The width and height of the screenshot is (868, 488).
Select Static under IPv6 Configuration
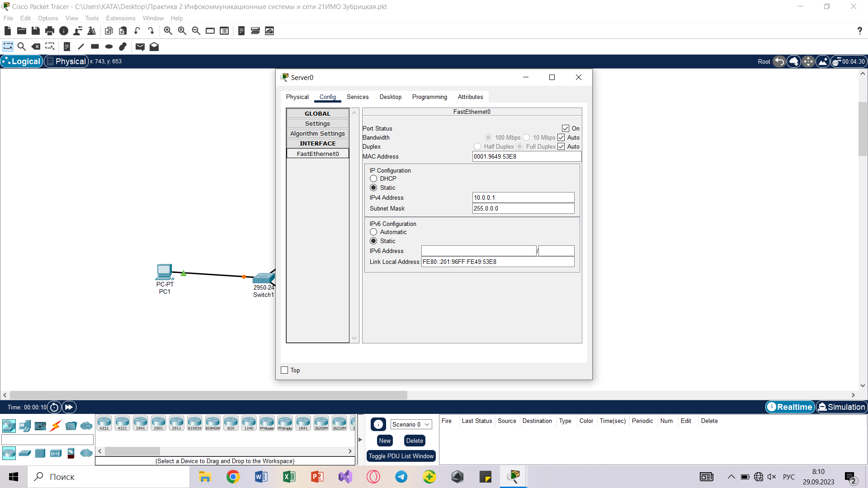(373, 241)
